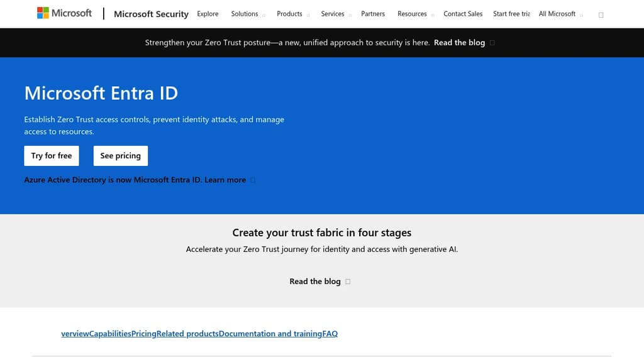The image size is (644, 362).
Task: Expand the Products dropdown
Action: (293, 14)
